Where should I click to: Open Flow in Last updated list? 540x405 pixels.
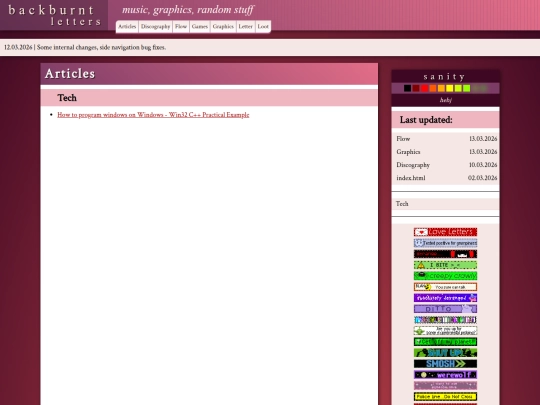click(x=403, y=139)
